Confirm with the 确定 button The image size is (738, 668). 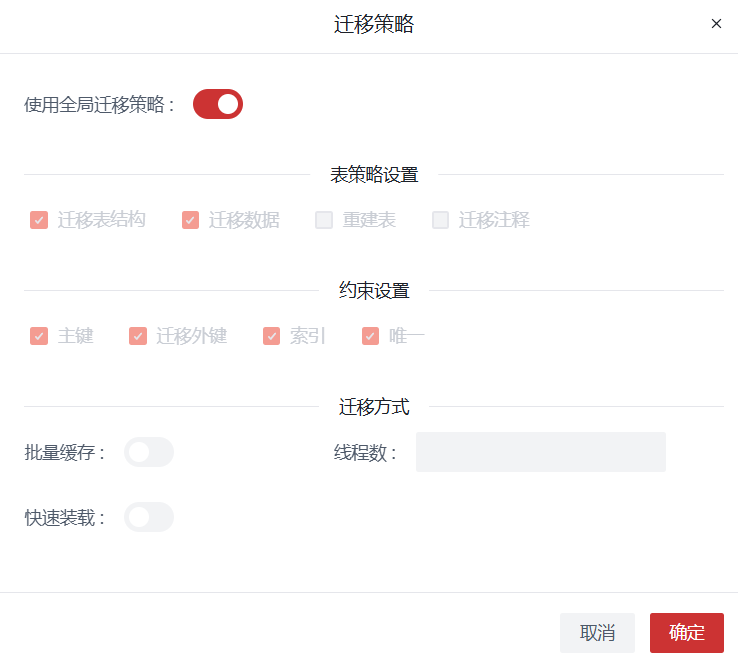click(x=686, y=632)
